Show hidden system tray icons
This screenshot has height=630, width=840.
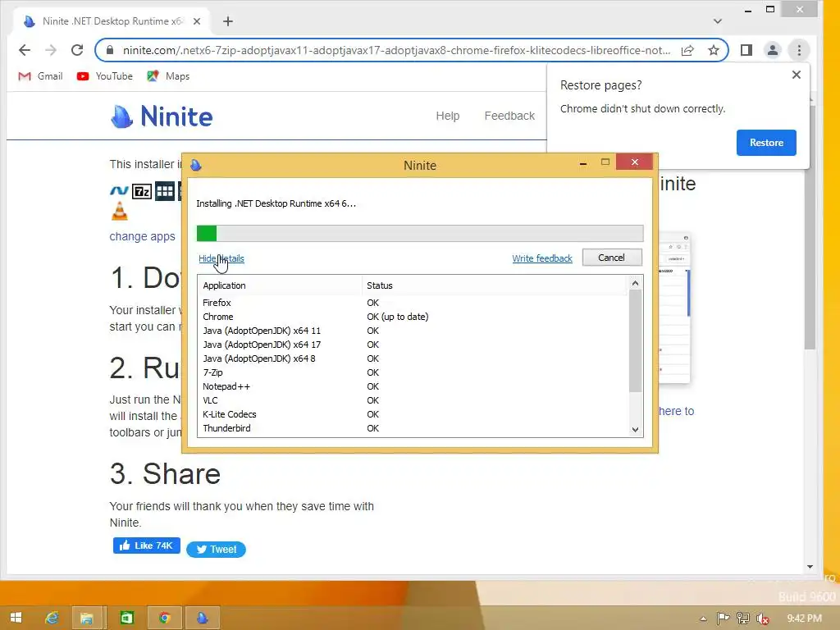tap(703, 619)
